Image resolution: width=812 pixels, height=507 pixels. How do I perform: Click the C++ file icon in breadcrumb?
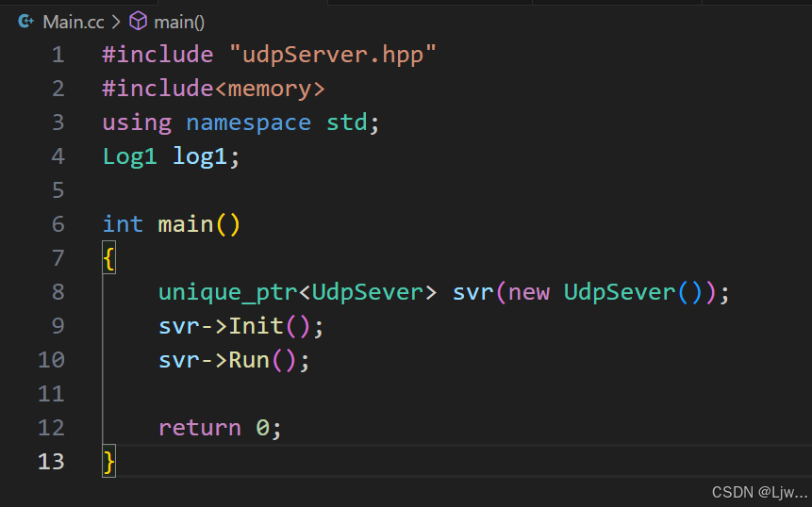tap(26, 22)
